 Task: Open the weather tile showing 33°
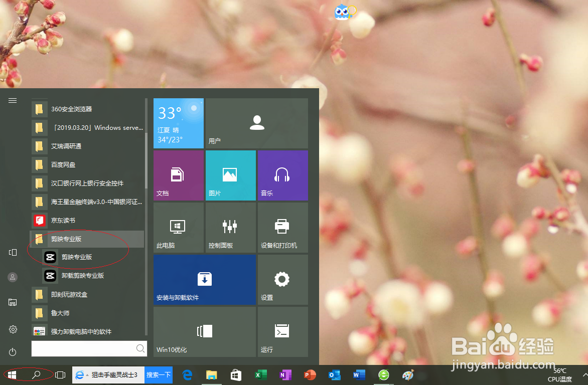[179, 123]
